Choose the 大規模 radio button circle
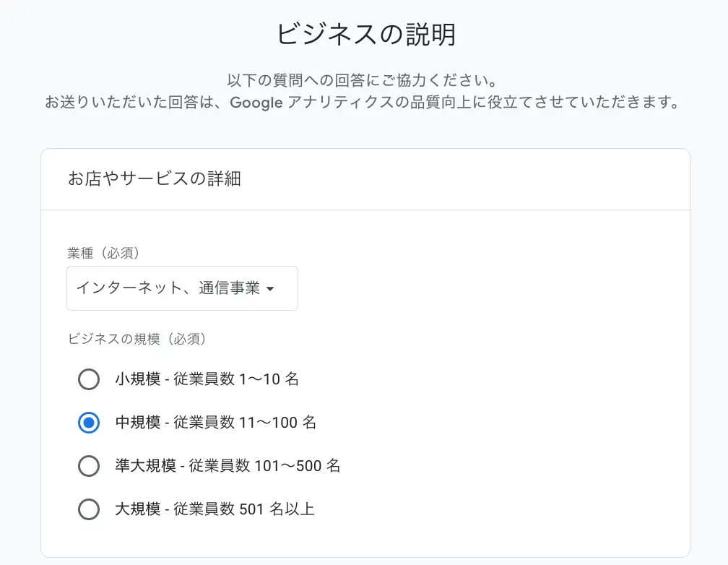Screen dimensions: 728x565 (x=89, y=509)
